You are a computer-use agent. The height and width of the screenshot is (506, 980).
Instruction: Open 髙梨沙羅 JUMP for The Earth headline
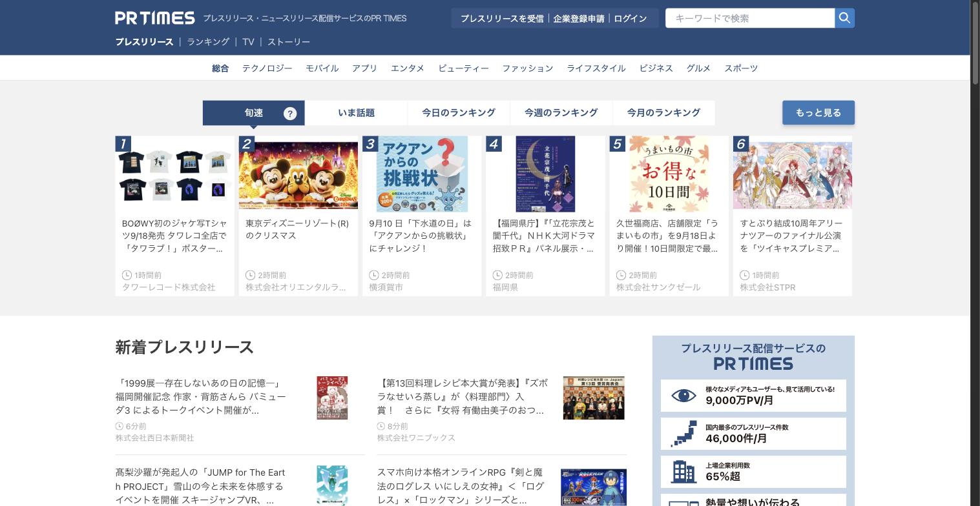click(x=202, y=486)
